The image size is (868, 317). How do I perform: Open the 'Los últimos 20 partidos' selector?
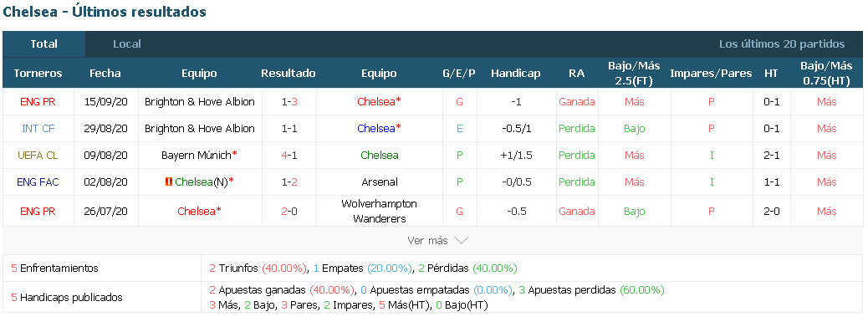click(x=782, y=44)
